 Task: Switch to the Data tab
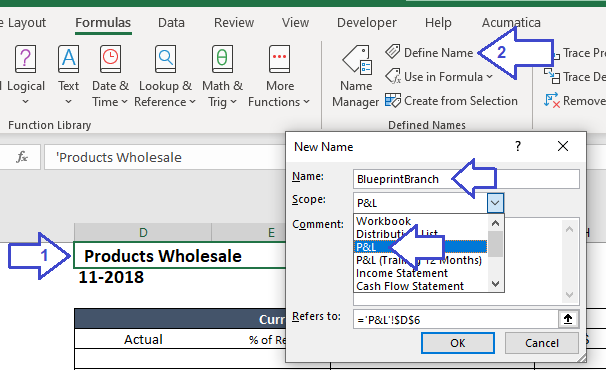coord(171,23)
